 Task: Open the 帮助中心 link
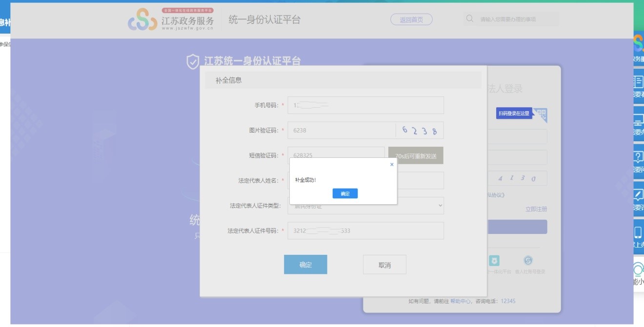point(460,301)
